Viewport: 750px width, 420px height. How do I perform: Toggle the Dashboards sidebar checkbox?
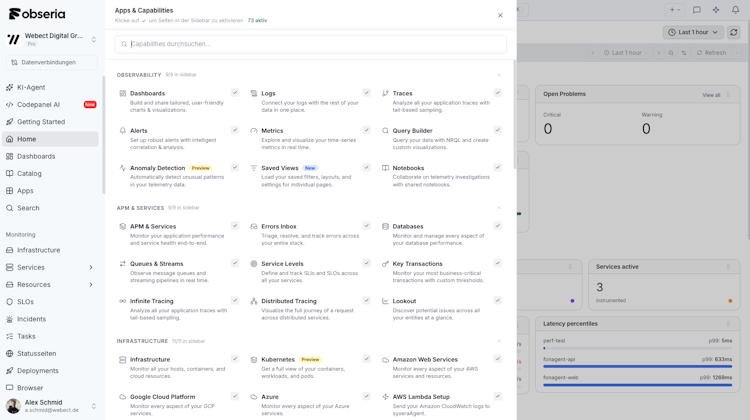(x=235, y=93)
